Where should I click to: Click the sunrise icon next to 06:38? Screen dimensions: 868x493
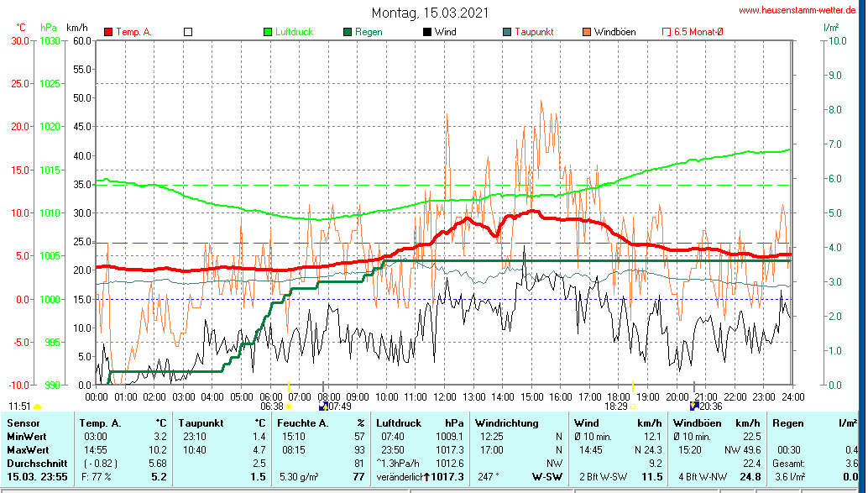(x=289, y=407)
